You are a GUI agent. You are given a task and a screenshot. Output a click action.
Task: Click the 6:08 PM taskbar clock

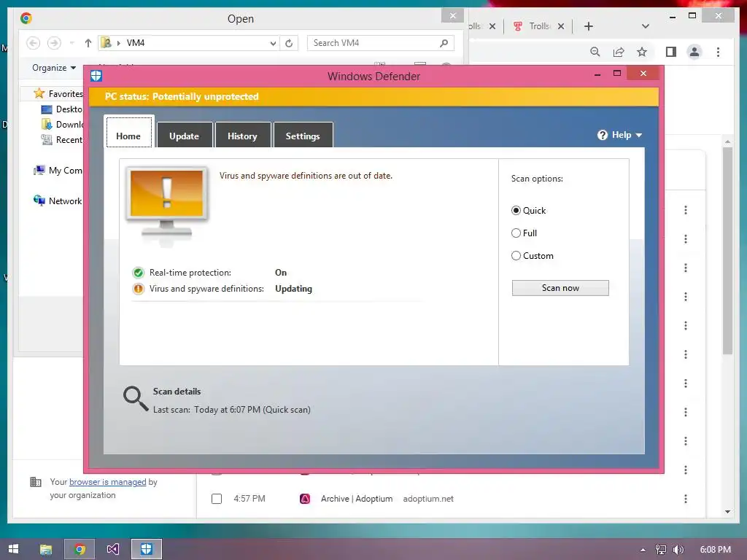click(715, 549)
